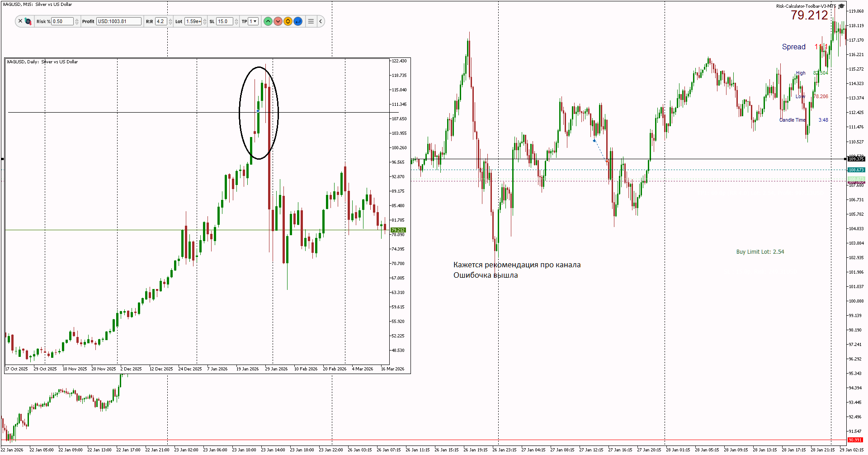The width and height of the screenshot is (868, 455).
Task: Click the Risk % input field
Action: pos(62,21)
